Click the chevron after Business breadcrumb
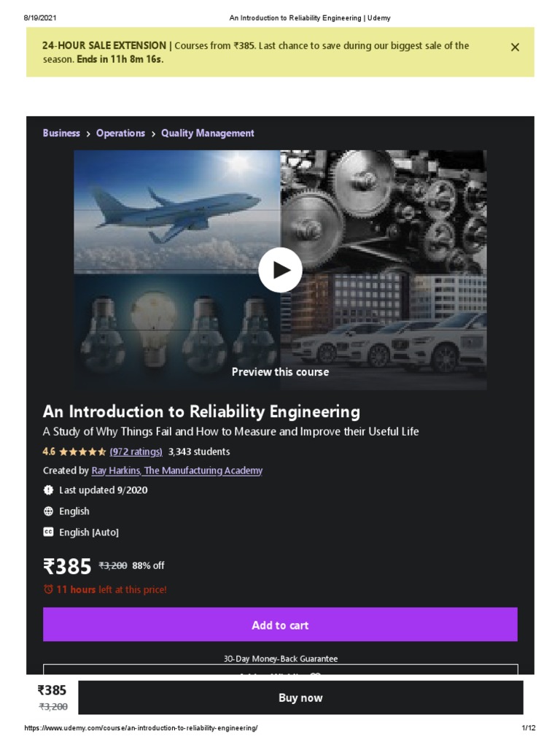 click(x=88, y=133)
